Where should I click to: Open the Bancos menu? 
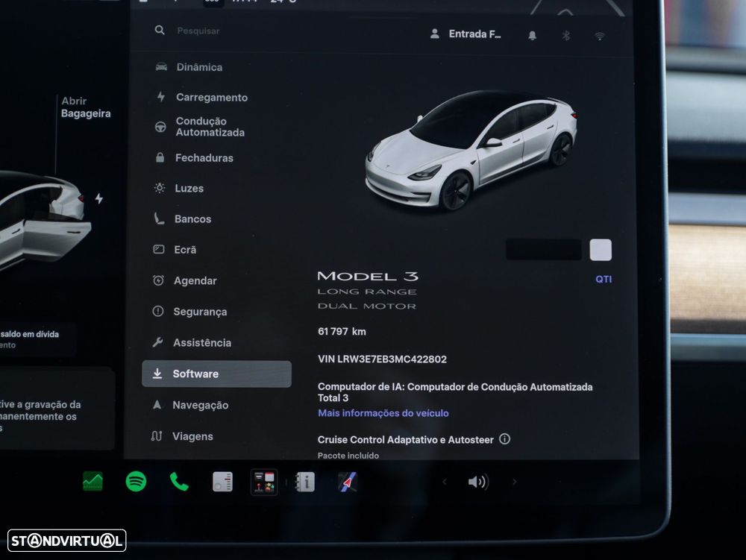point(183,219)
